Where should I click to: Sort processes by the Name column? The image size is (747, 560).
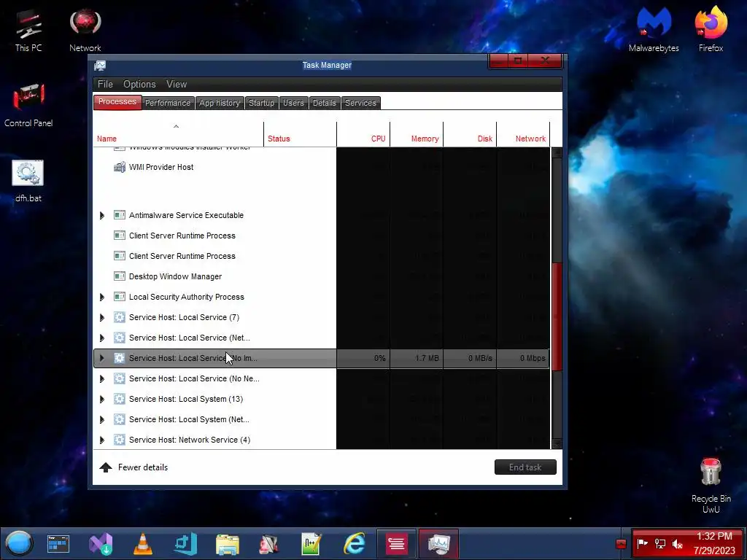178,134
